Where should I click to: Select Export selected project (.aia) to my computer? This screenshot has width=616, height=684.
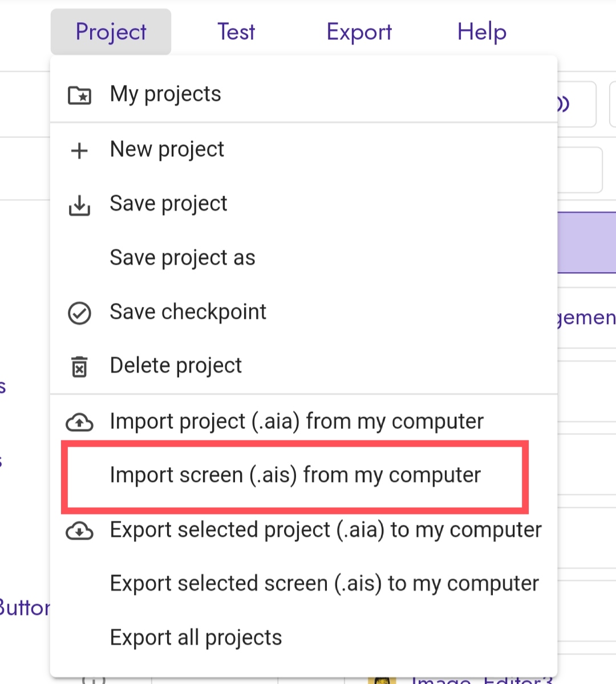pos(303,530)
